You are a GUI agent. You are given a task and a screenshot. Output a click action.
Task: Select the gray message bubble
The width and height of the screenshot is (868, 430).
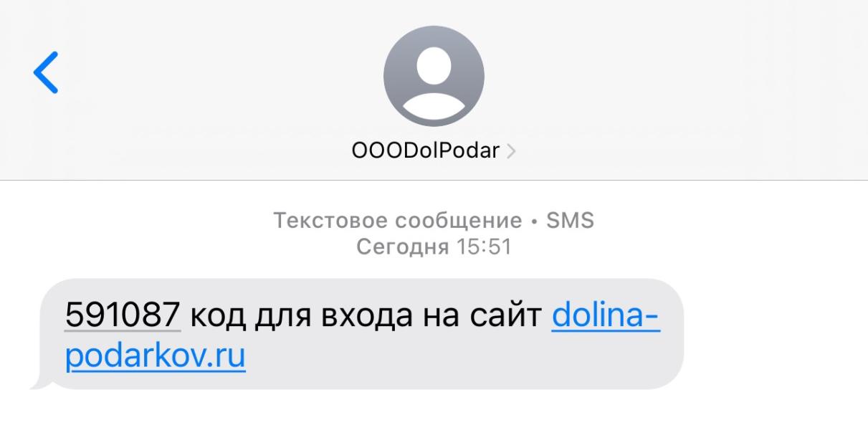[357, 334]
